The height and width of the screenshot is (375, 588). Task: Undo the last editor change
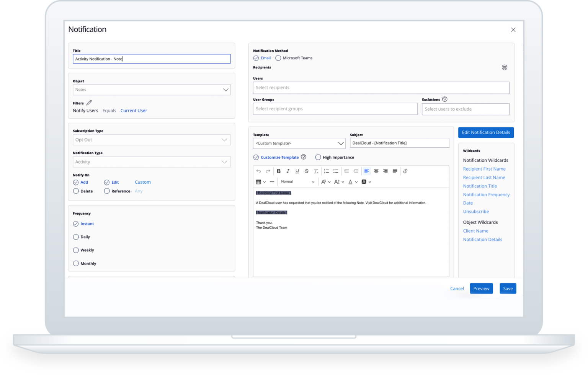258,171
